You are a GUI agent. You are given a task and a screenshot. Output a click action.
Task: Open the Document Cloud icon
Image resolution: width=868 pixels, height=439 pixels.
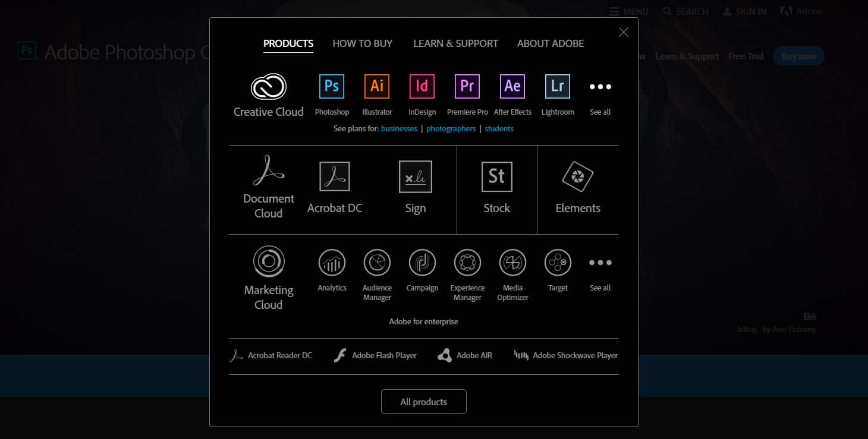[269, 171]
